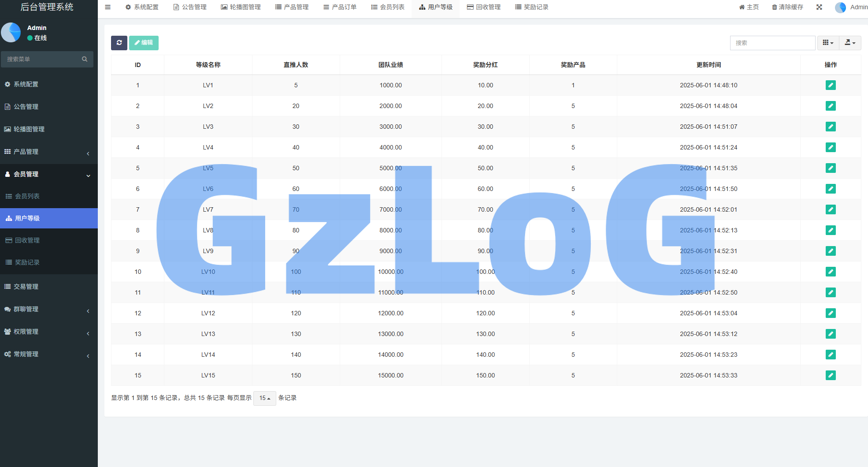Viewport: 868px width, 467px height.
Task: Collapse the 会员管理 sidebar section
Action: pos(48,174)
